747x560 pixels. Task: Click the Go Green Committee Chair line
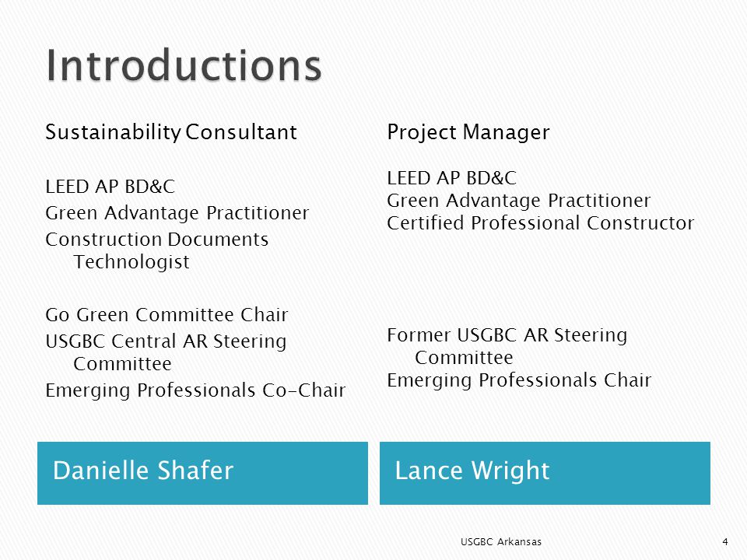click(x=167, y=315)
